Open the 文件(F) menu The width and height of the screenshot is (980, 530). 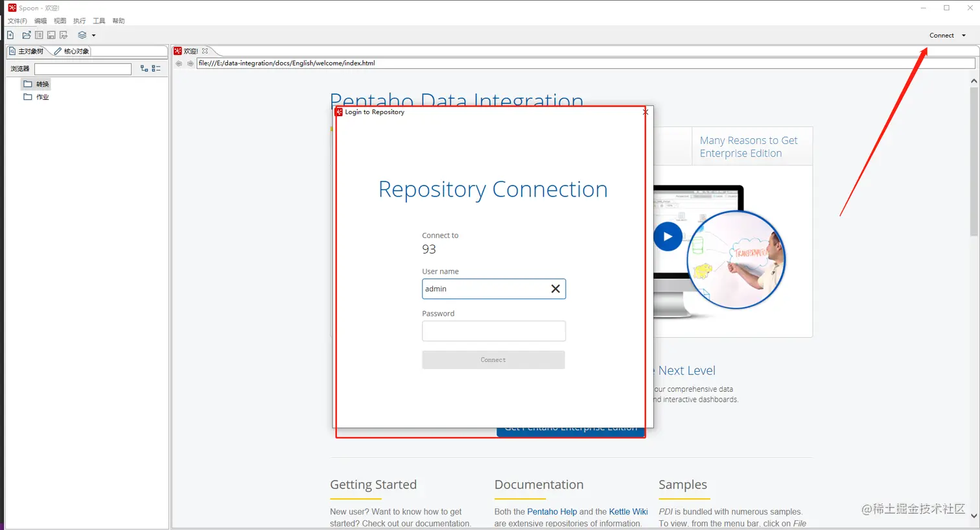[x=17, y=21]
